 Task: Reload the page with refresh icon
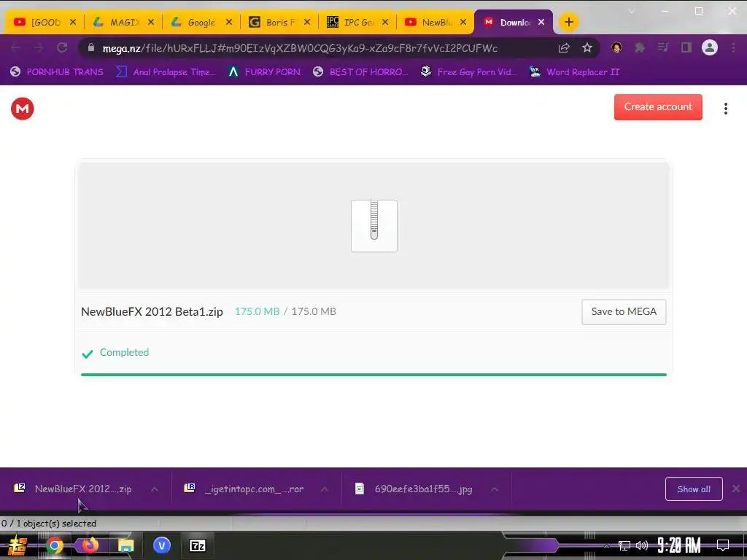coord(62,47)
